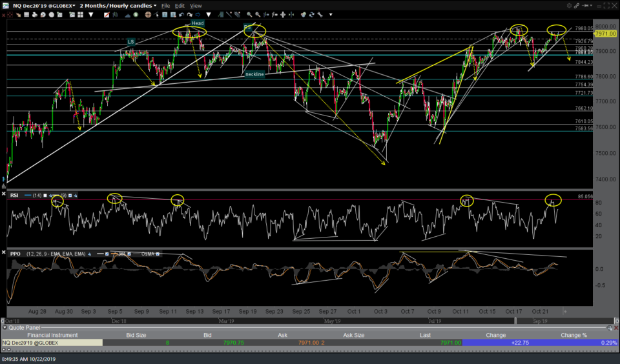Open the View menu
620x364 pixels.
[196, 6]
